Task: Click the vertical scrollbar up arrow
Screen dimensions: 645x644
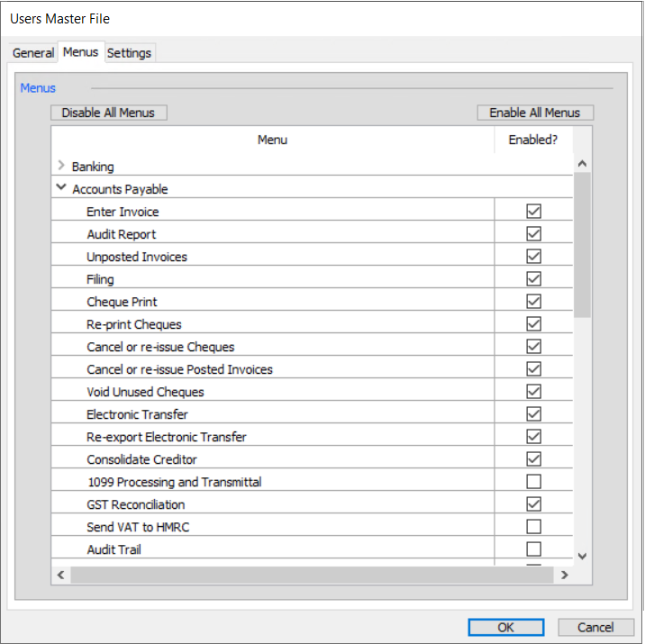Action: (582, 164)
